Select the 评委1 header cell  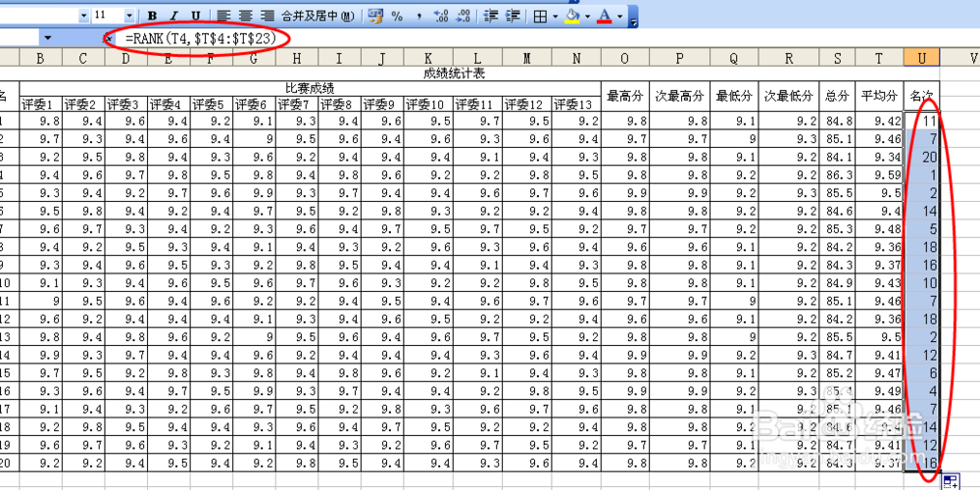pos(40,103)
